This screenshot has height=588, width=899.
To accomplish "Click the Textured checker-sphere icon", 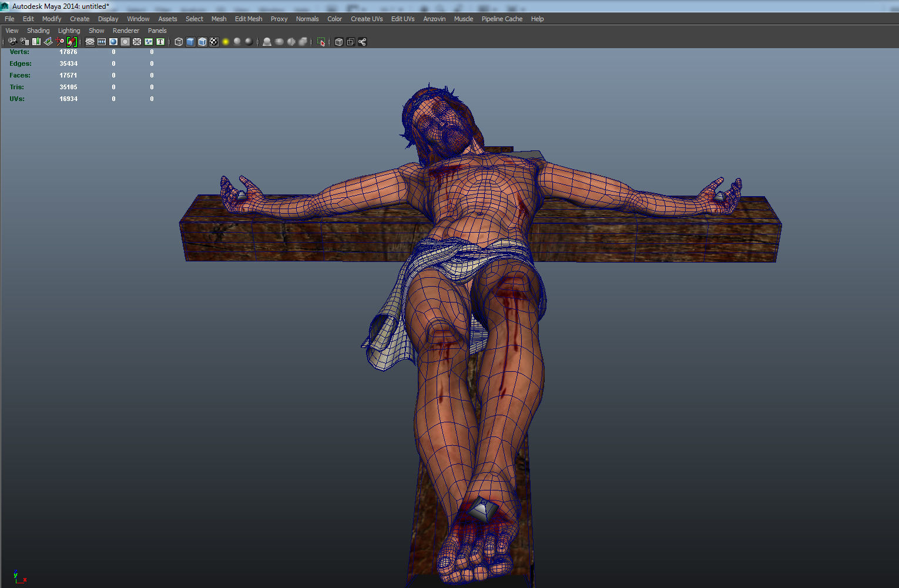I will click(214, 42).
